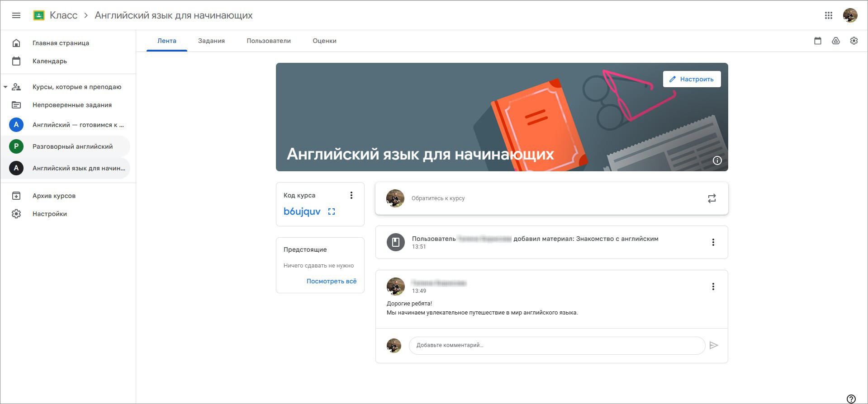
Task: Click the home icon in sidebar
Action: [x=16, y=43]
